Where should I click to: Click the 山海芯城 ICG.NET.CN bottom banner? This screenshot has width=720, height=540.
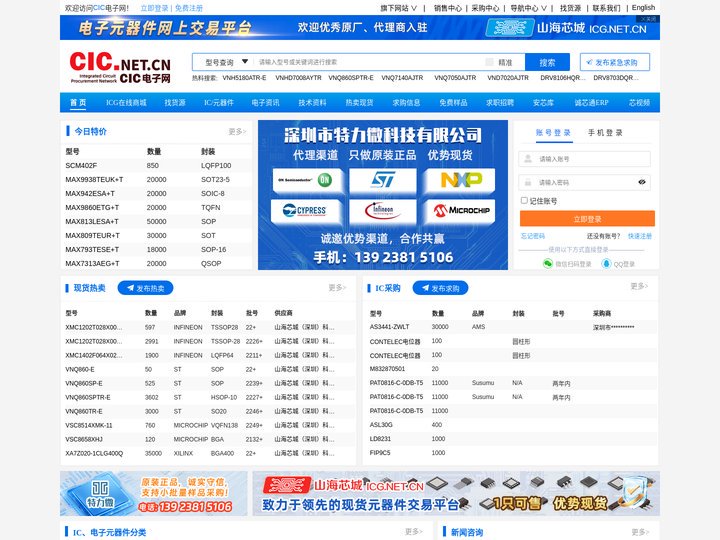(456, 493)
